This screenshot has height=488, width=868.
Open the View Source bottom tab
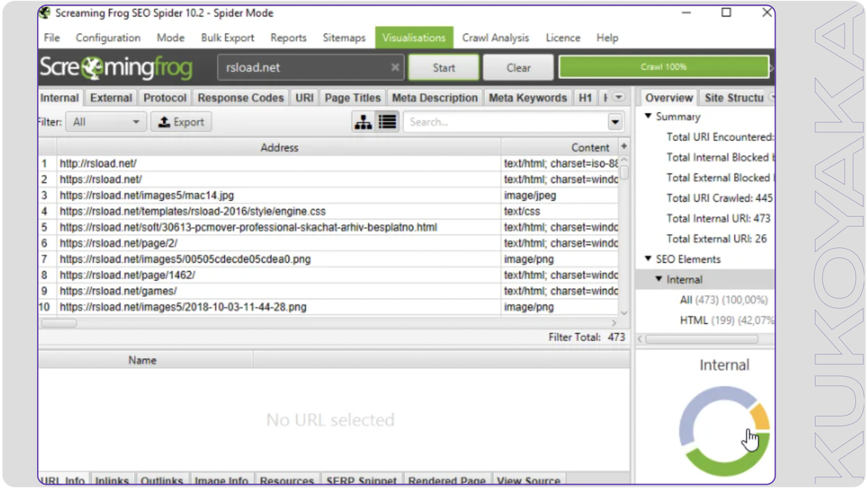529,481
